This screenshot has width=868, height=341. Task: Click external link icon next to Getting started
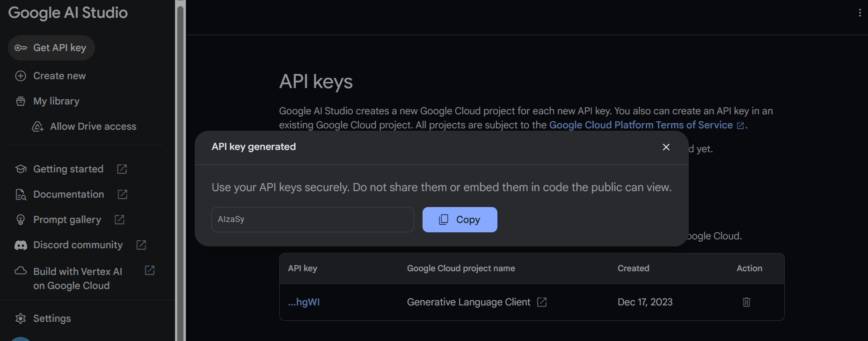[122, 169]
